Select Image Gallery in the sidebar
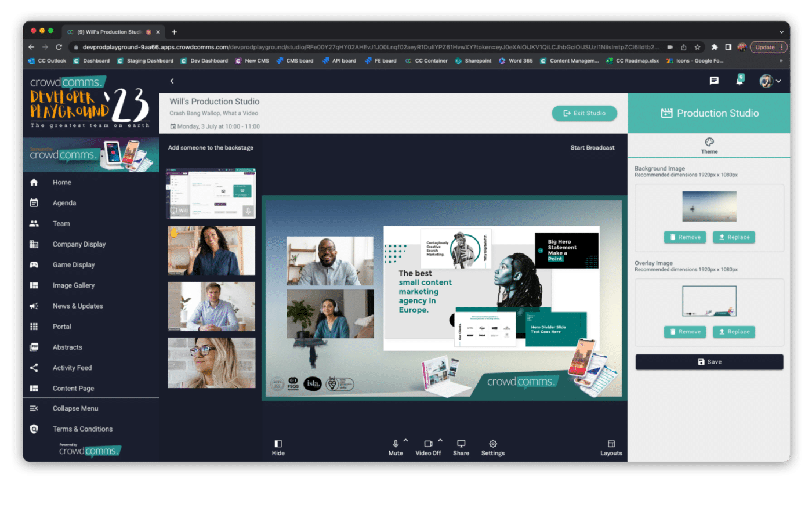812x522 pixels. click(72, 285)
